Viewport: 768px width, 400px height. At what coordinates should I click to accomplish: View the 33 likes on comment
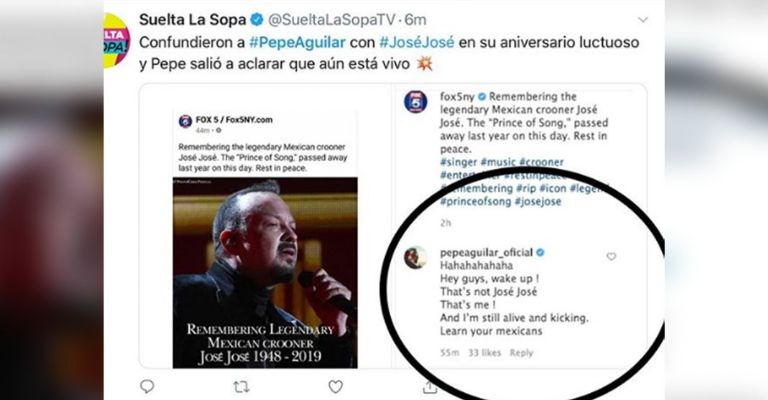point(484,353)
